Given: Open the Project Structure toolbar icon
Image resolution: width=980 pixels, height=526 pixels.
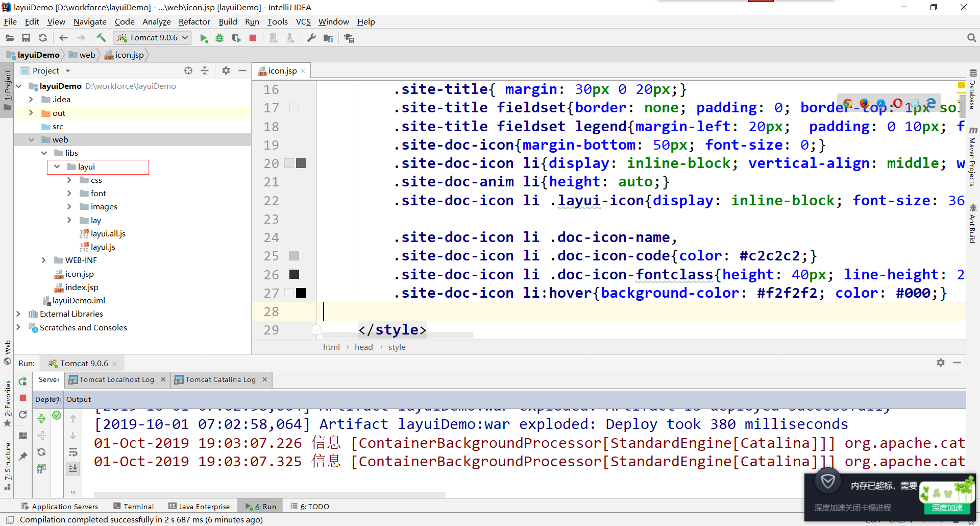Looking at the screenshot, I should [328, 38].
